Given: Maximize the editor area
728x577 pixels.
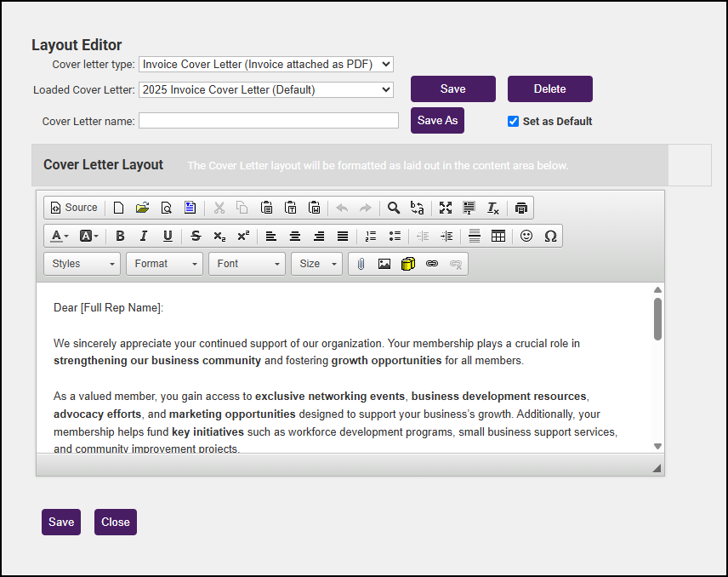Looking at the screenshot, I should [445, 208].
